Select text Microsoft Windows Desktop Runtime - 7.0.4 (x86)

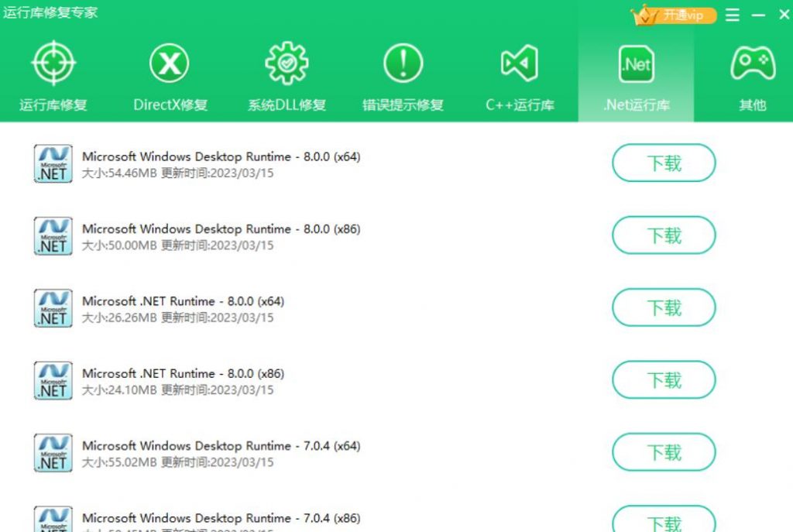pyautogui.click(x=221, y=518)
